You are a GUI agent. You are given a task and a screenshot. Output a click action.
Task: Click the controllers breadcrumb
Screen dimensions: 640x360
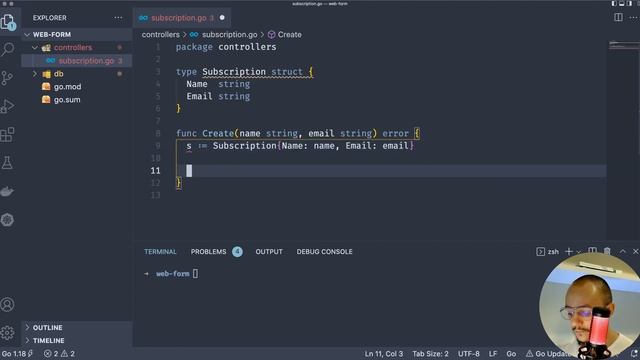[x=160, y=35]
